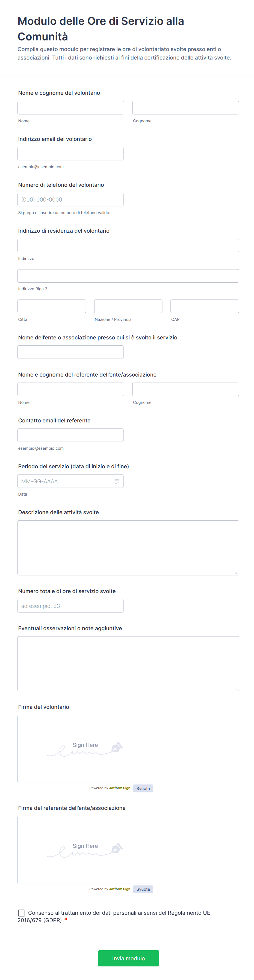Submit with the Invia modulo button
Image resolution: width=254 pixels, height=980 pixels.
click(x=128, y=958)
